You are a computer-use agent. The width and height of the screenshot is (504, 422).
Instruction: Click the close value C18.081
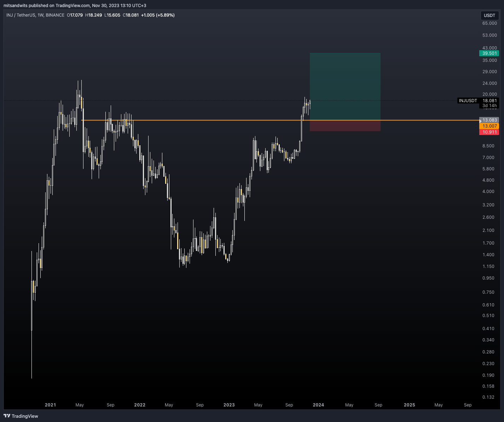coord(131,15)
